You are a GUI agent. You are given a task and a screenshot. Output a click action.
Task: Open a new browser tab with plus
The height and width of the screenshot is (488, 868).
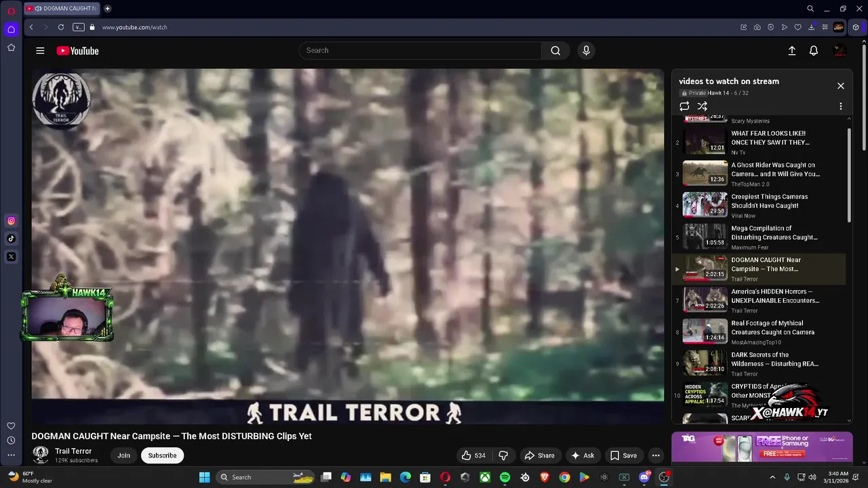(x=107, y=9)
